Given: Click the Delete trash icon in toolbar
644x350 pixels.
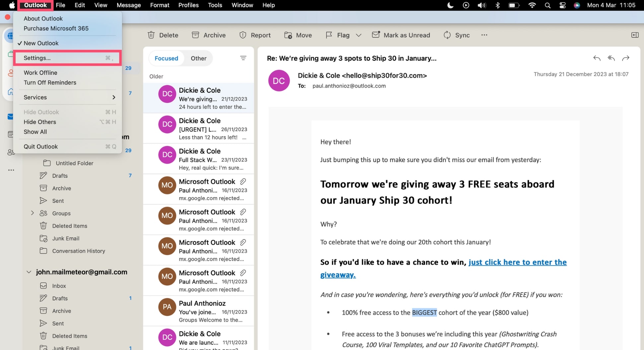Looking at the screenshot, I should [151, 35].
